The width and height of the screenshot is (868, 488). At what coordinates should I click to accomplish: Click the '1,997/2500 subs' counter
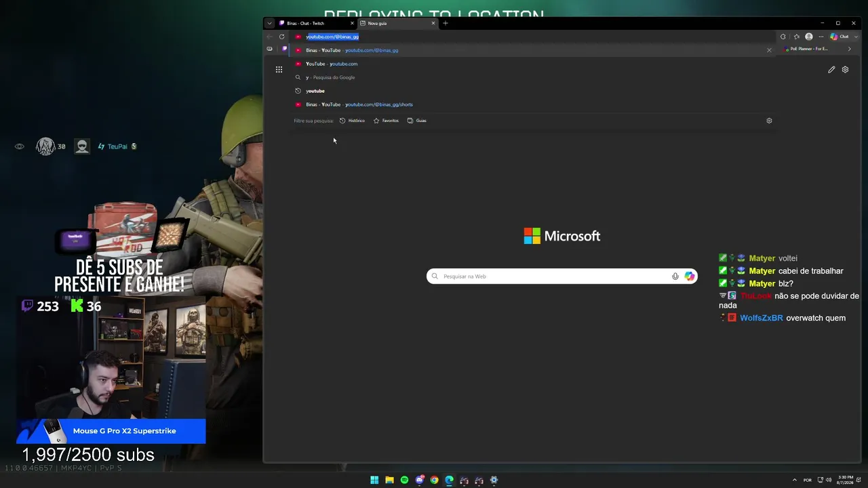point(88,455)
